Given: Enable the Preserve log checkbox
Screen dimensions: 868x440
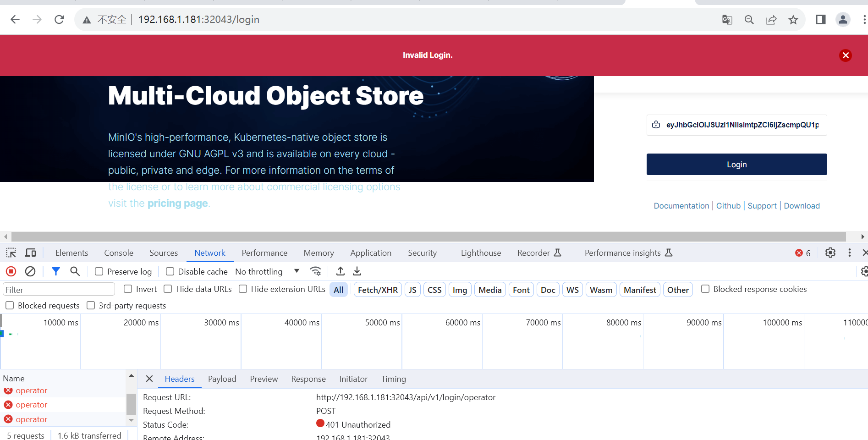Looking at the screenshot, I should tap(99, 271).
